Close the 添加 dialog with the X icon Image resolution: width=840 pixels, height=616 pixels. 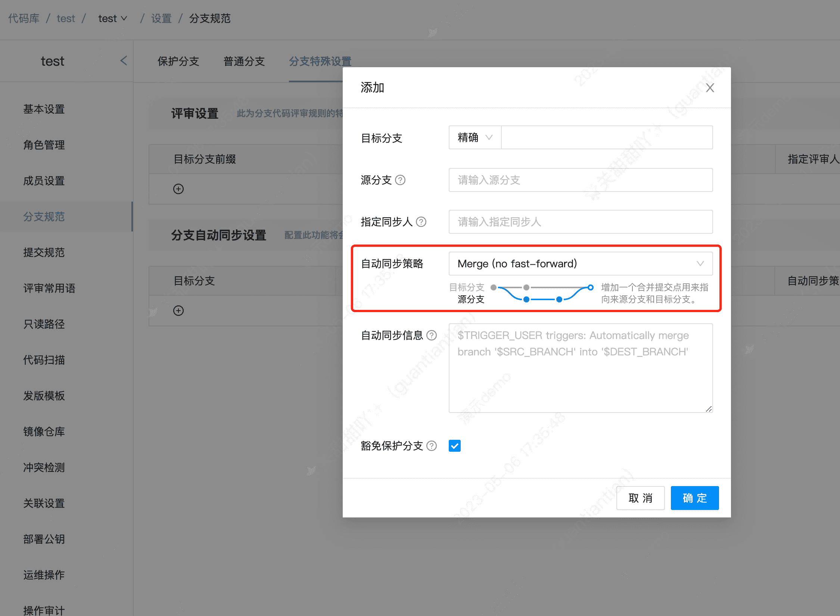[710, 88]
